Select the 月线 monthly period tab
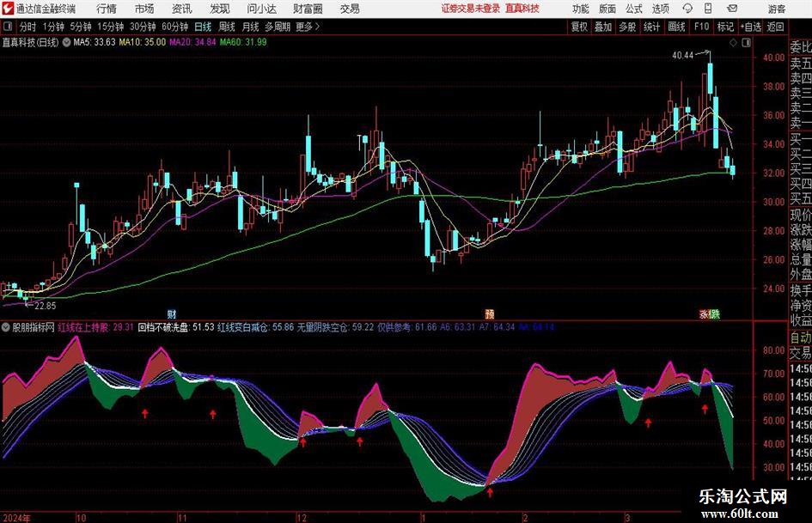Viewport: 812px width, 523px height. (251, 27)
